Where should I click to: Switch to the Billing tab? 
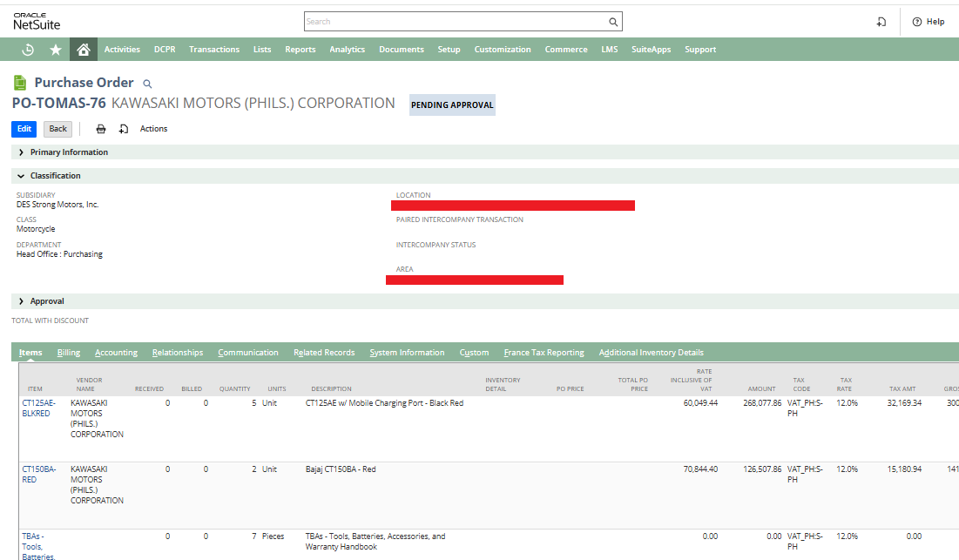(69, 353)
